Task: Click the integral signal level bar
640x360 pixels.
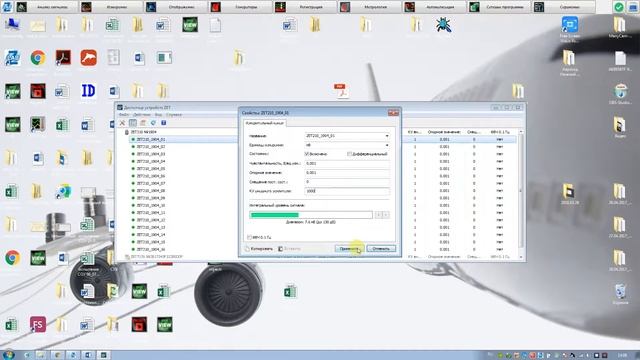Action: [311, 215]
